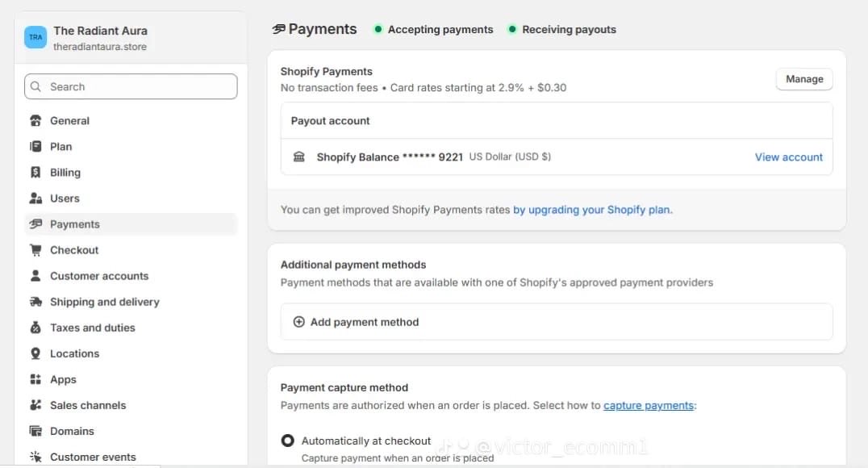Click the Receiving payouts status badge

562,29
